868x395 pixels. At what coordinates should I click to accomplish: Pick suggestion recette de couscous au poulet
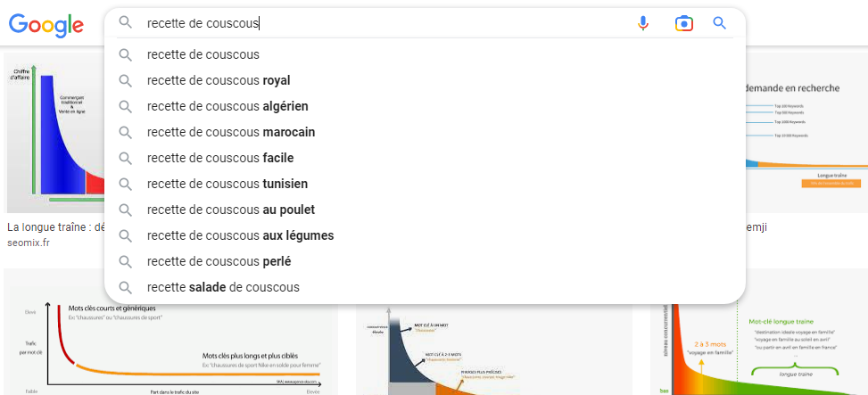(425, 210)
